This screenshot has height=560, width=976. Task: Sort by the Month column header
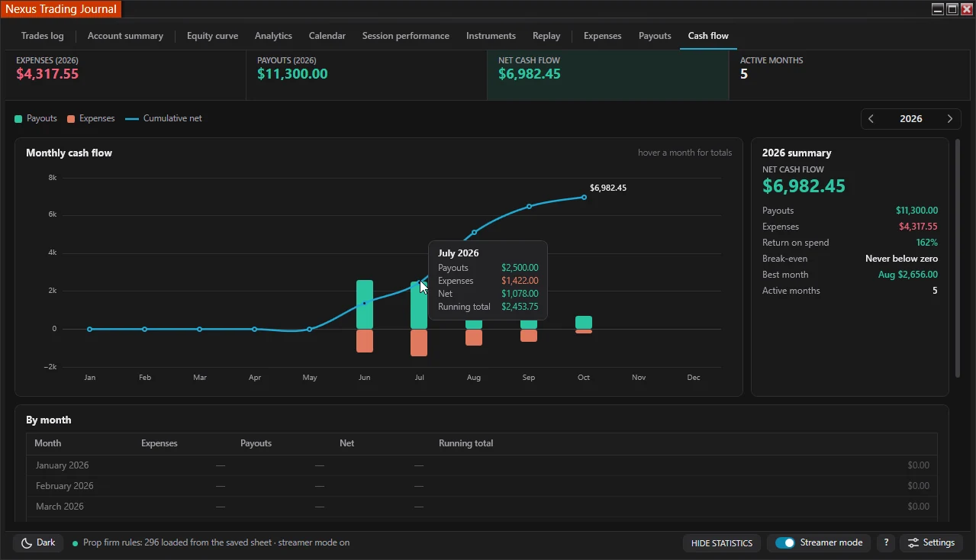pyautogui.click(x=48, y=443)
